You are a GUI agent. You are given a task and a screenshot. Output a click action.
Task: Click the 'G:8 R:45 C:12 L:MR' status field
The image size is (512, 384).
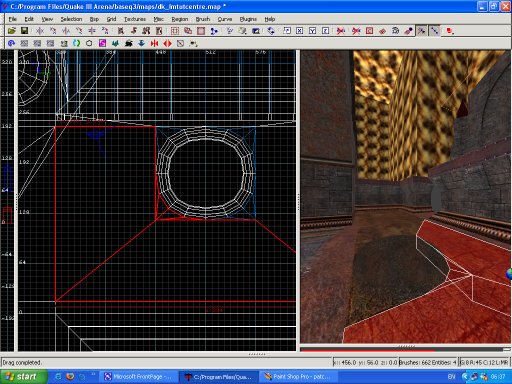pos(484,362)
